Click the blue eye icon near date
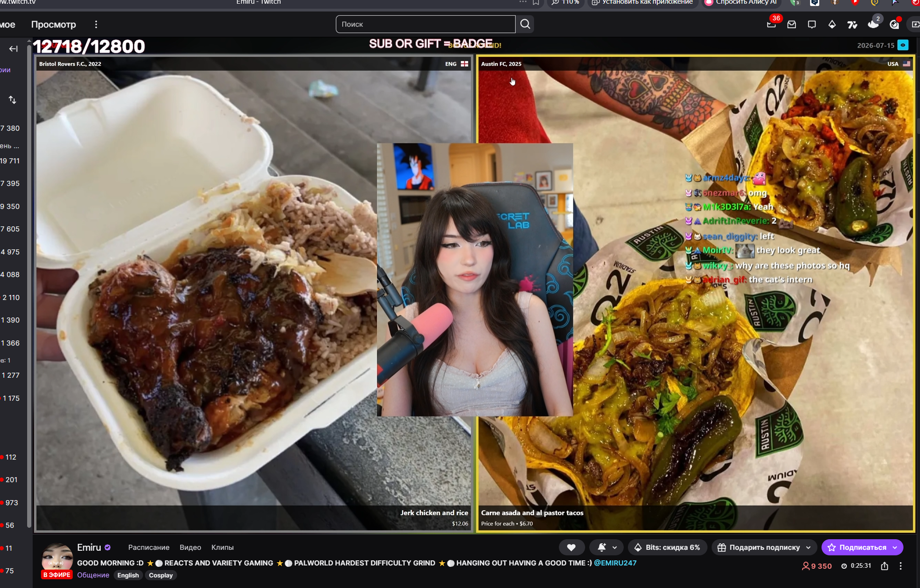This screenshot has height=588, width=920. (x=903, y=45)
